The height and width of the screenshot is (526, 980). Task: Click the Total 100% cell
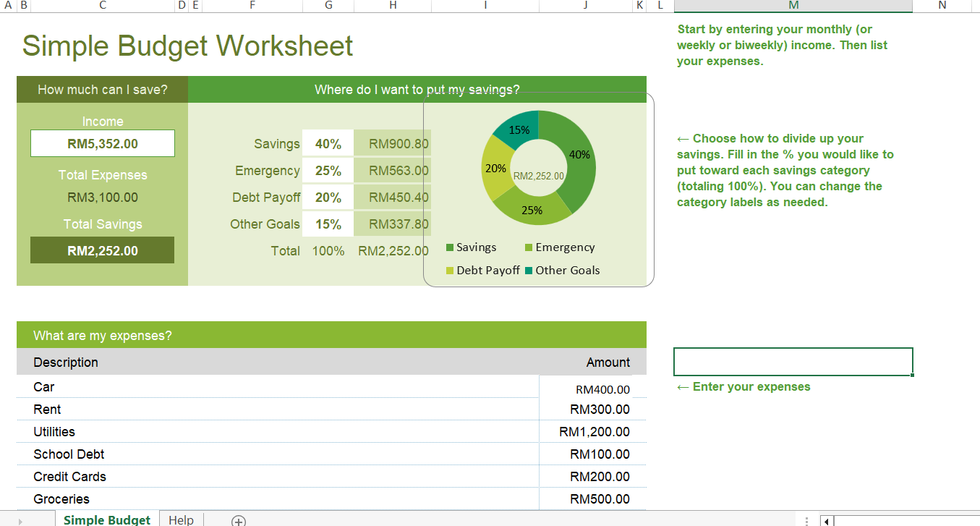pyautogui.click(x=328, y=251)
